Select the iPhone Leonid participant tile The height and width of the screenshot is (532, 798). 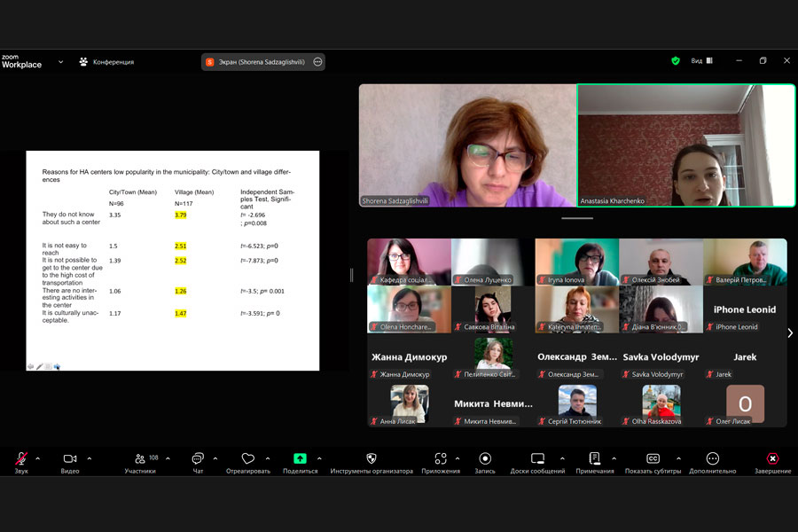745,309
